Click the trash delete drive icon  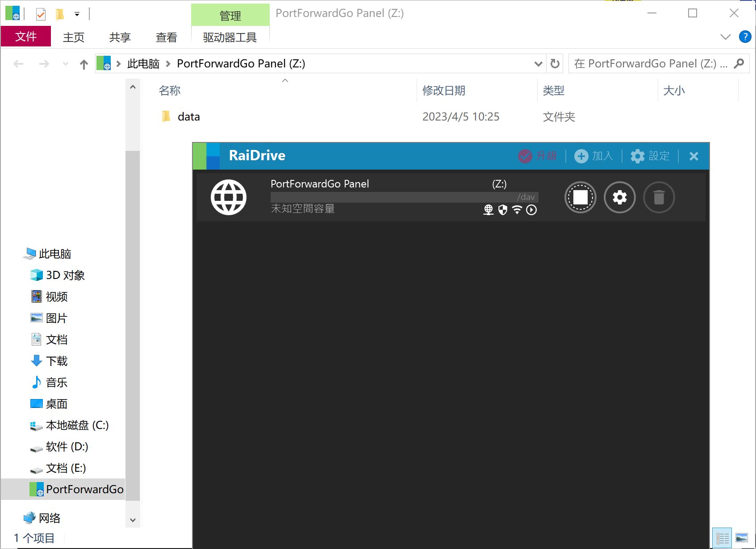click(659, 197)
